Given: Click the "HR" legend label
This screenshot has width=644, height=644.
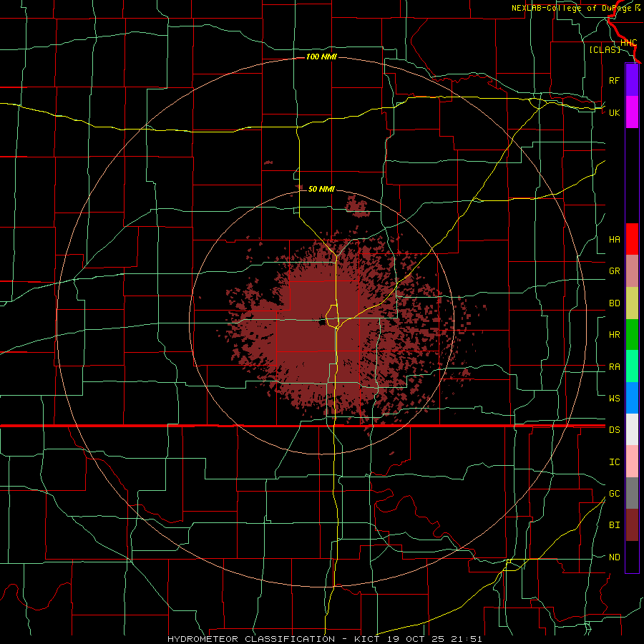Looking at the screenshot, I should tap(615, 335).
